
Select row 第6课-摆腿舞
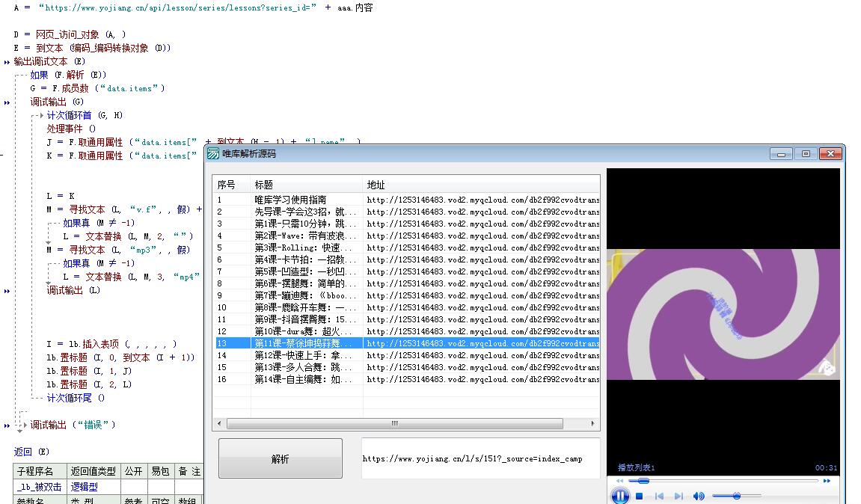coord(406,283)
